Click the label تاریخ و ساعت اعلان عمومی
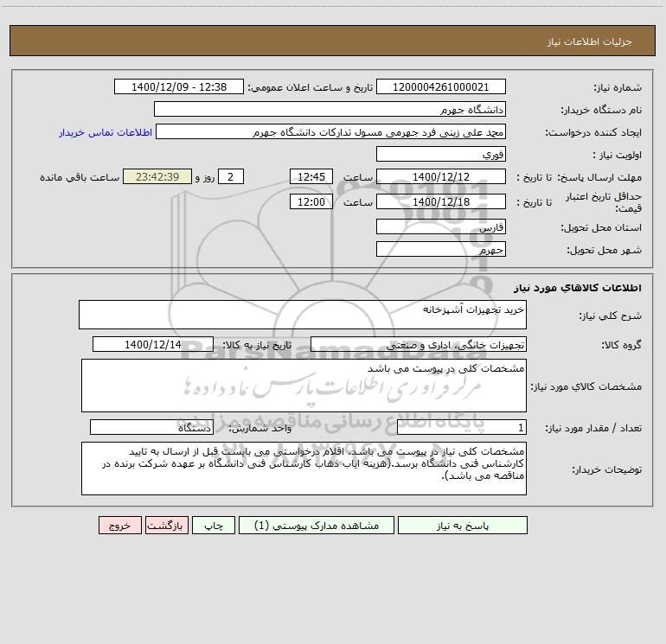Image resolution: width=666 pixels, height=644 pixels. click(311, 88)
